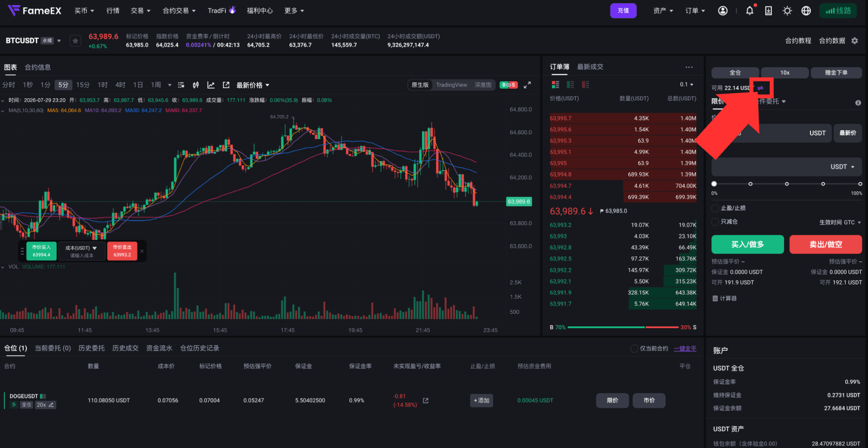Switch to the 最新成交 tab

click(x=590, y=67)
